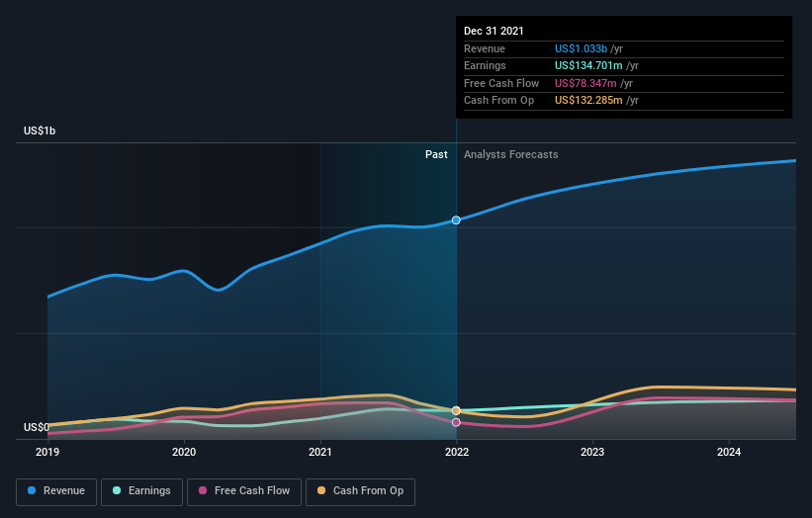Screen dimensions: 812x518
Task: Click the 2022 x-axis label
Action: (457, 453)
